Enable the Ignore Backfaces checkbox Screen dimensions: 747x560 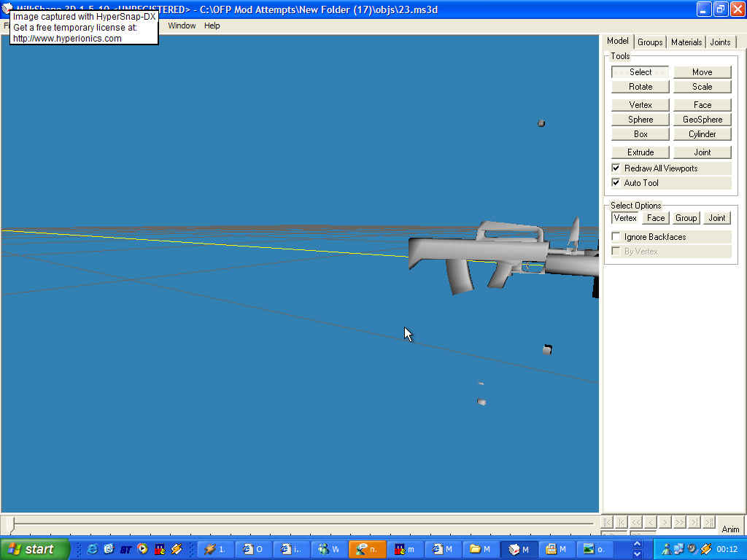(x=616, y=237)
